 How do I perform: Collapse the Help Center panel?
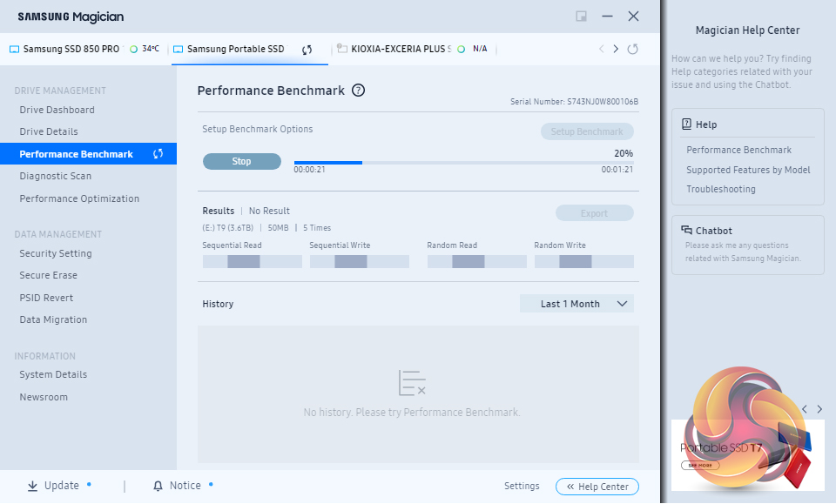click(x=597, y=487)
